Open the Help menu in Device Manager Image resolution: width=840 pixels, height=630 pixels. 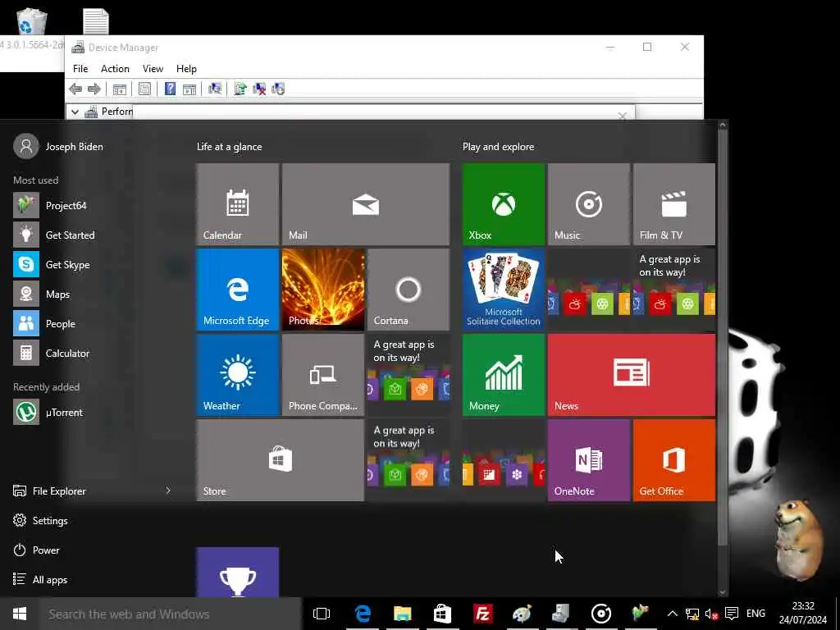coord(186,69)
